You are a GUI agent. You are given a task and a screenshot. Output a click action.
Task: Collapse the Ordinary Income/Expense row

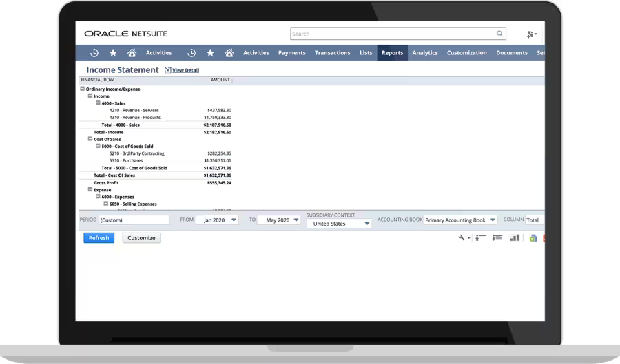[x=83, y=89]
